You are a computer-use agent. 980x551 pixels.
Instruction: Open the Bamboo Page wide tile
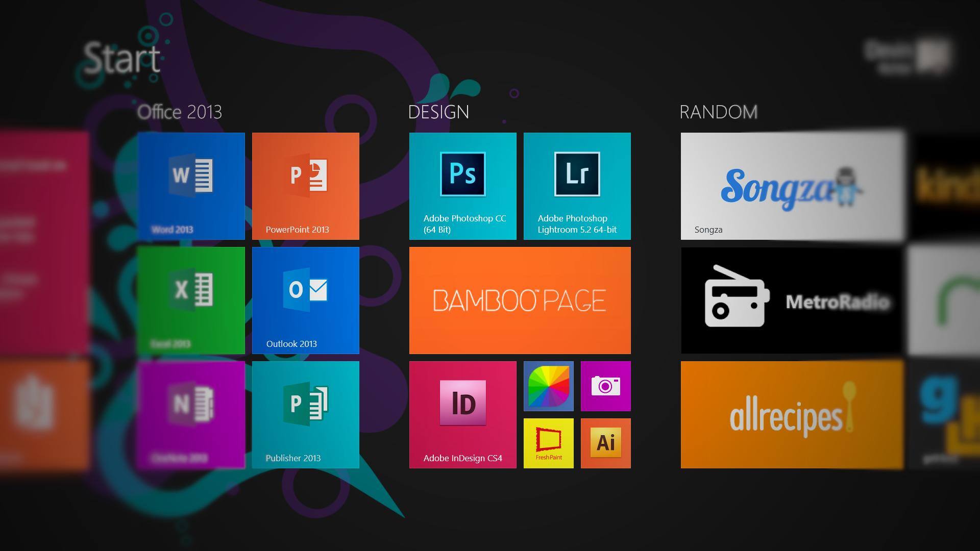tap(520, 300)
